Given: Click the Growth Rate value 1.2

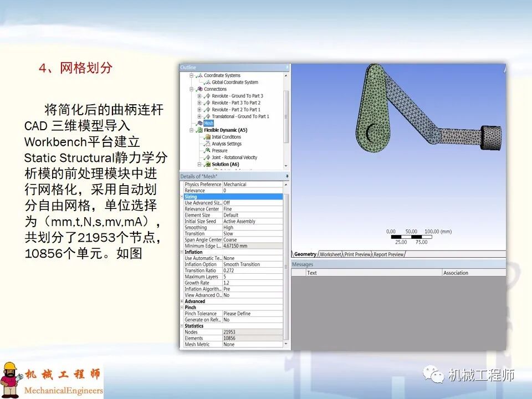Looking at the screenshot, I should pyautogui.click(x=253, y=283).
